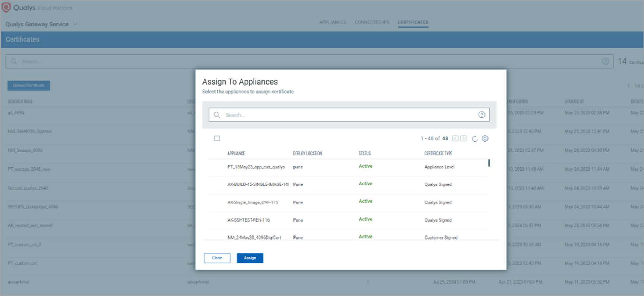Click Qualys Signed for AK-Single_Image_OVF-175
This screenshot has width=644, height=296.
[438, 202]
